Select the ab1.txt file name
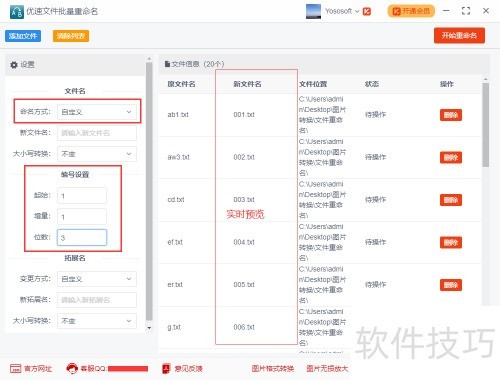This screenshot has height=380, width=500. (x=178, y=115)
